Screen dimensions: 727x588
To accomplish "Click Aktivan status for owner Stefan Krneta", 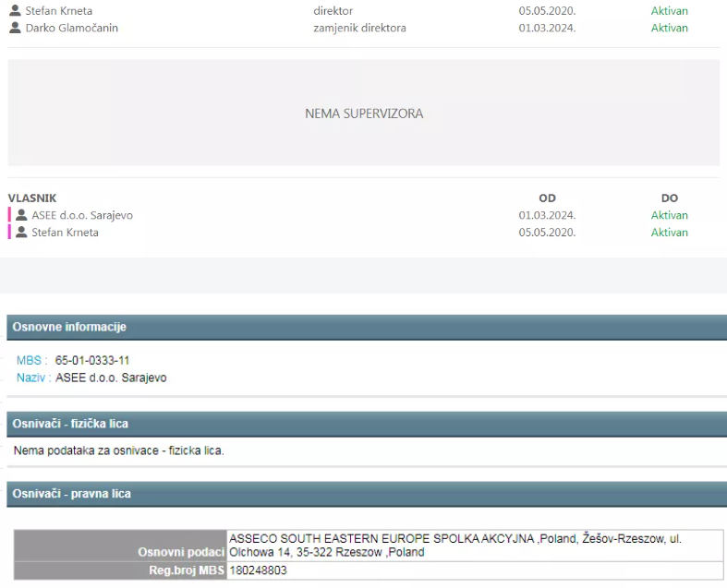I will [x=669, y=232].
